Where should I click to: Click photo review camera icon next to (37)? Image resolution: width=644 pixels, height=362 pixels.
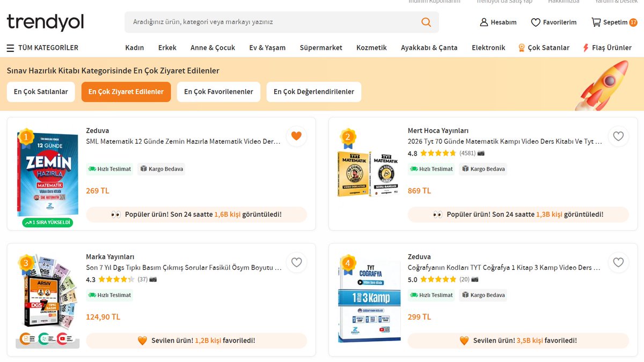pyautogui.click(x=153, y=279)
